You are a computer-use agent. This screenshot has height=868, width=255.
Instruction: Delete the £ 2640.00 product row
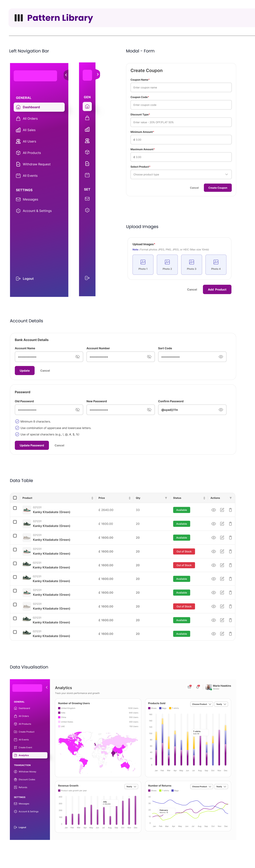pyautogui.click(x=230, y=510)
